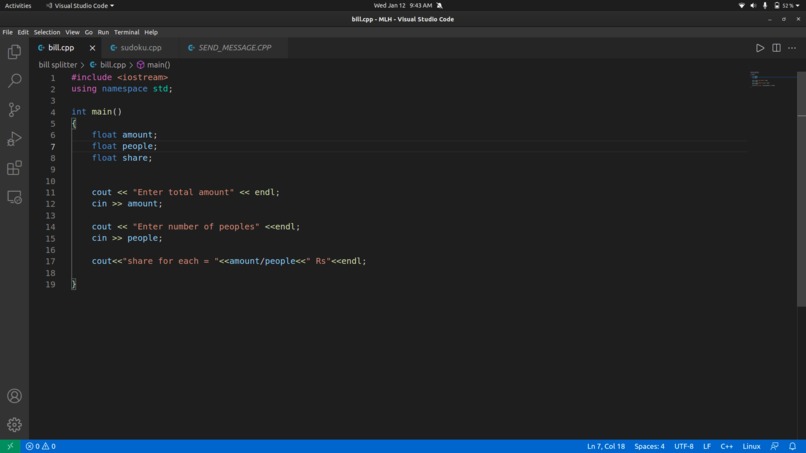Screen dimensions: 806x453
Task: Open the Manage gear settings icon
Action: (x=14, y=425)
